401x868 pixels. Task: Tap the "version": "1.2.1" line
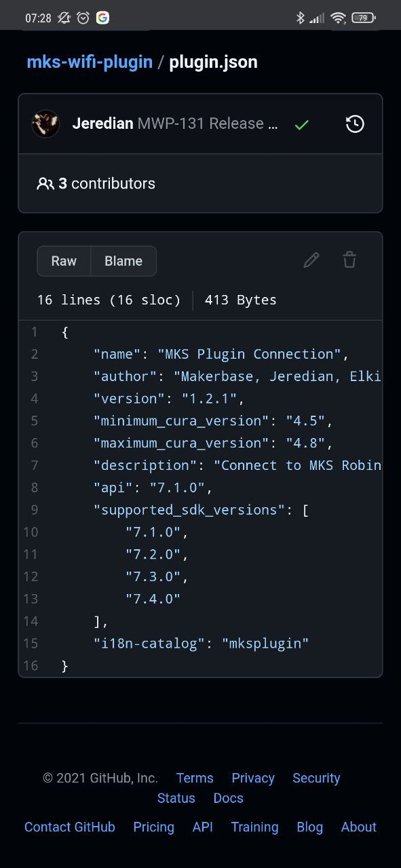pos(168,399)
